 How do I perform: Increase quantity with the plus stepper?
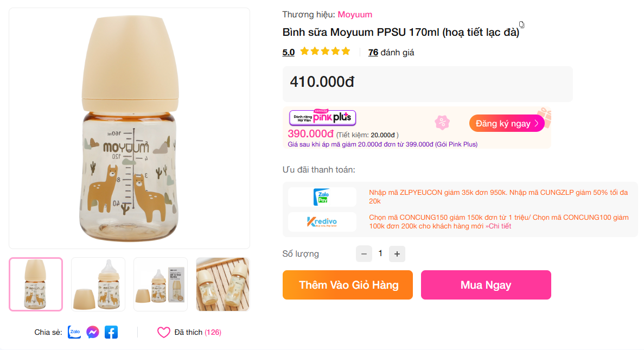[397, 253]
